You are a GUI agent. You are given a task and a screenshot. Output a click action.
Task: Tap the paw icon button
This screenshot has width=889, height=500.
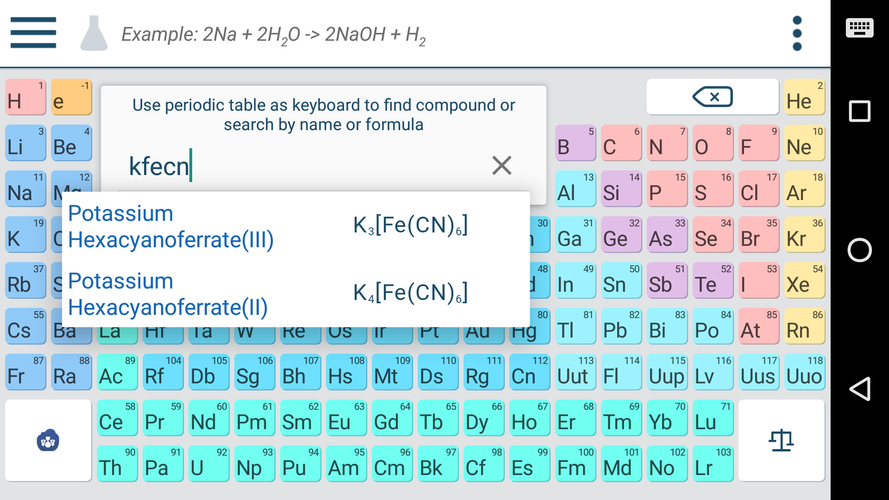pyautogui.click(x=48, y=440)
